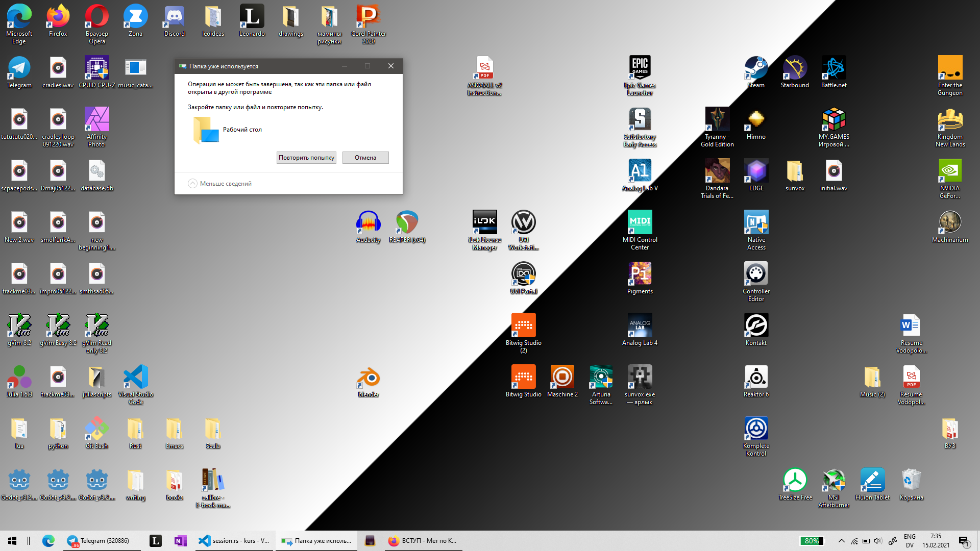Open Браузер Opera desktop shortcut
The width and height of the screenshot is (980, 551).
click(97, 24)
